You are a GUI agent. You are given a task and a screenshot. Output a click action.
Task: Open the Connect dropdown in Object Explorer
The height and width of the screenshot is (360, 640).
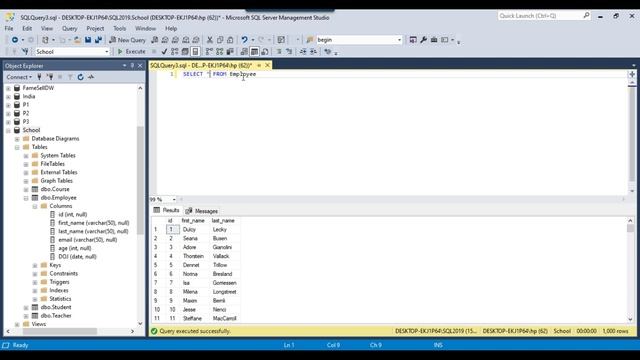point(19,77)
